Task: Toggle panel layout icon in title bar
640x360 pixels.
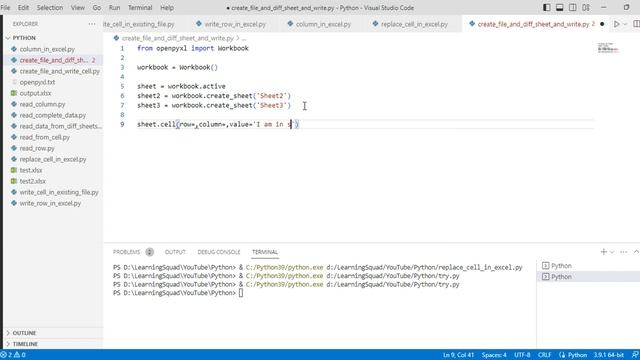Action: click(x=560, y=8)
